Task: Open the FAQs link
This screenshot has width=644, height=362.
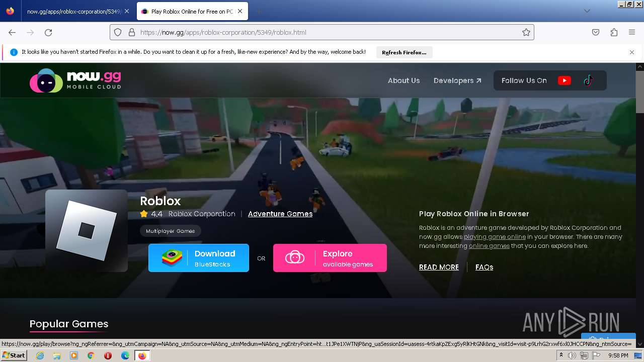Action: (484, 267)
